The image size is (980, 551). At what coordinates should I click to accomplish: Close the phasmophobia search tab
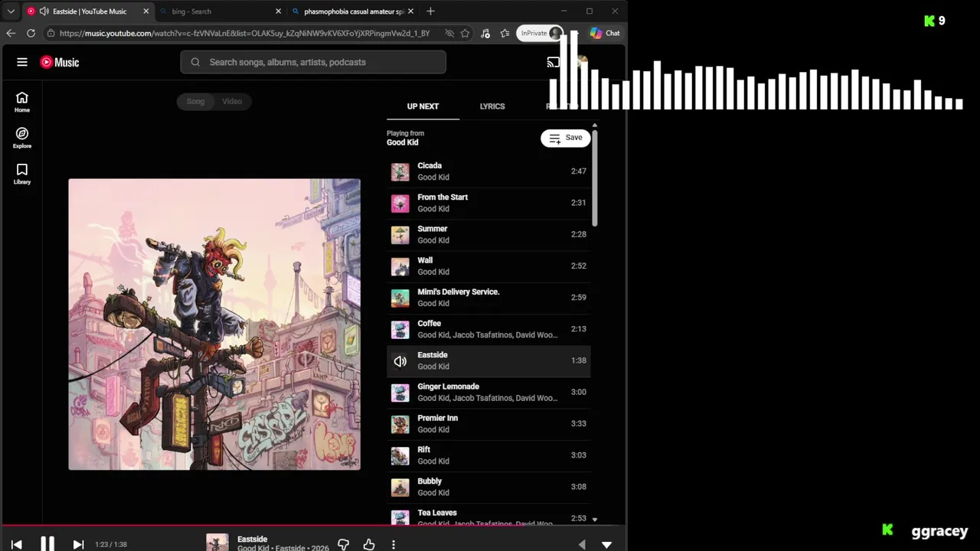point(410,11)
